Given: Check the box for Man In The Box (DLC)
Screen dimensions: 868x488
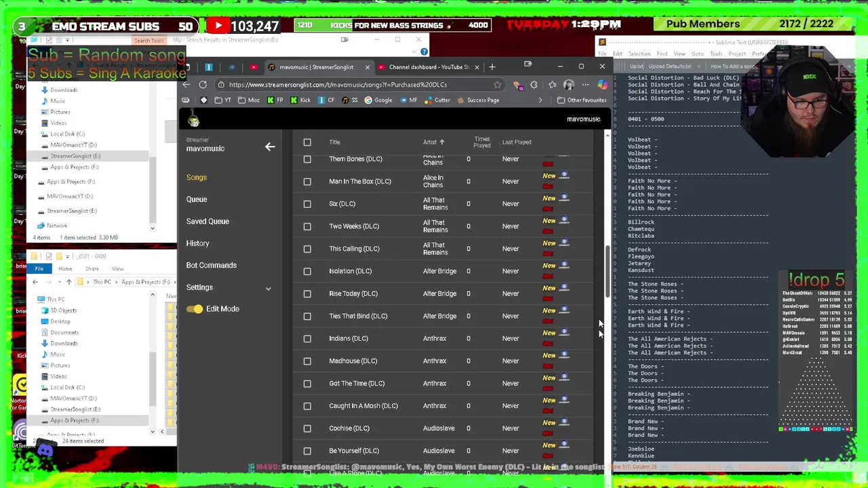Looking at the screenshot, I should pos(307,182).
